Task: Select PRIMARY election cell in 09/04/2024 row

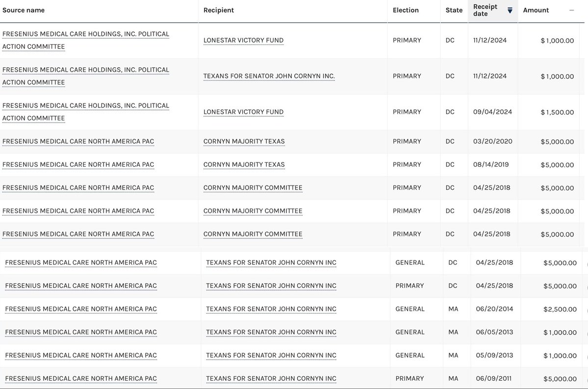Action: (407, 112)
